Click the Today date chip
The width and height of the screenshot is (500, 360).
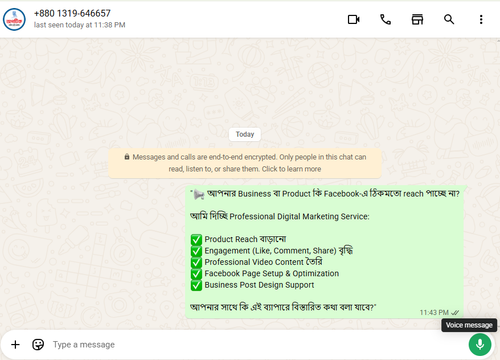[245, 134]
